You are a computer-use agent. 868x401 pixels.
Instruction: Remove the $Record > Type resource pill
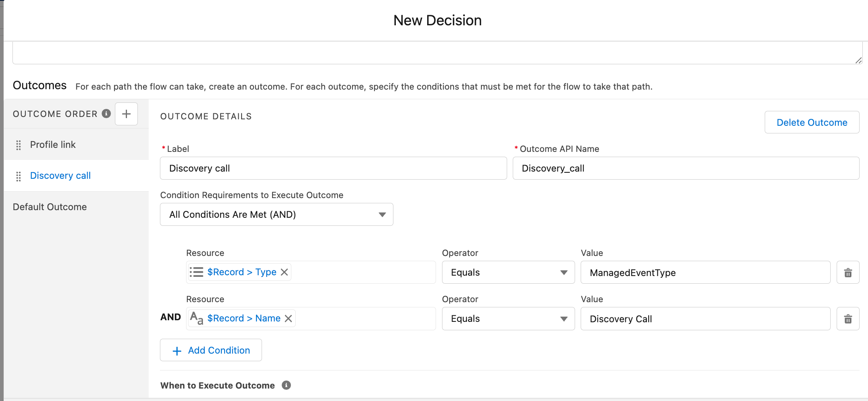pos(285,272)
